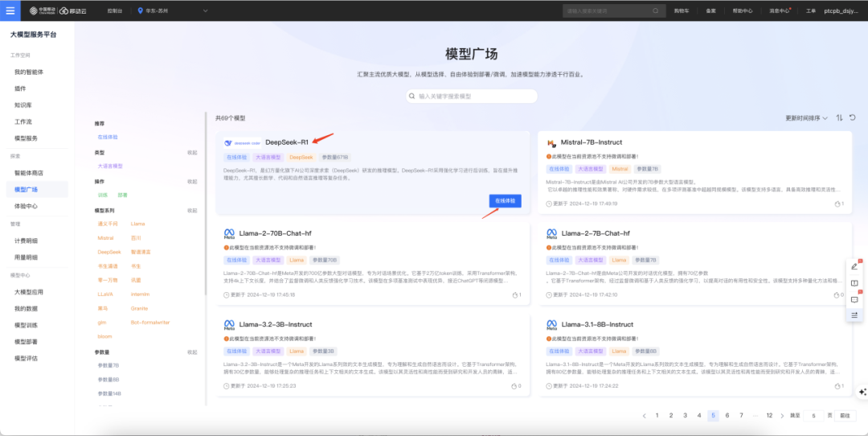Focus the top navigation search field

pos(613,10)
